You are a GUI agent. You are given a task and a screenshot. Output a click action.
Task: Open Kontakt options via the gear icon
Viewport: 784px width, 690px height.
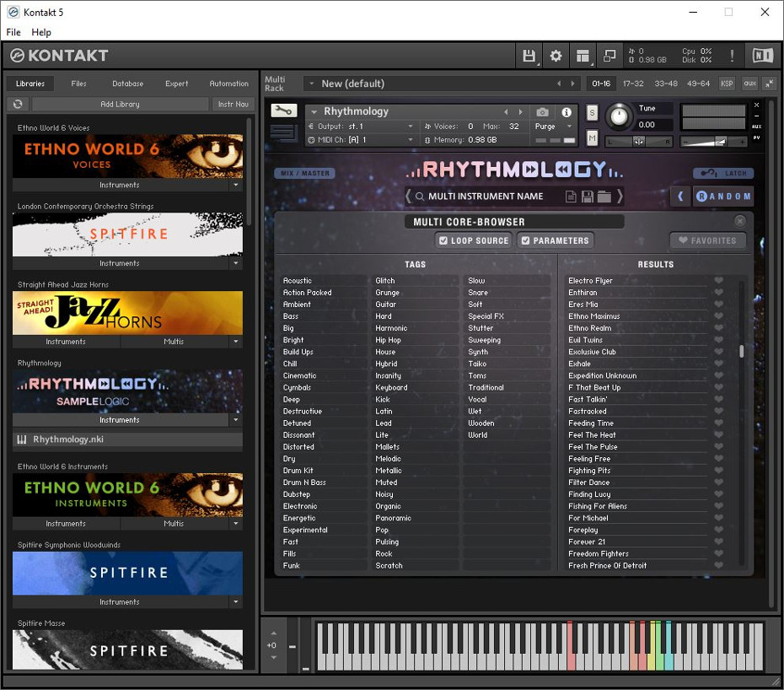556,56
